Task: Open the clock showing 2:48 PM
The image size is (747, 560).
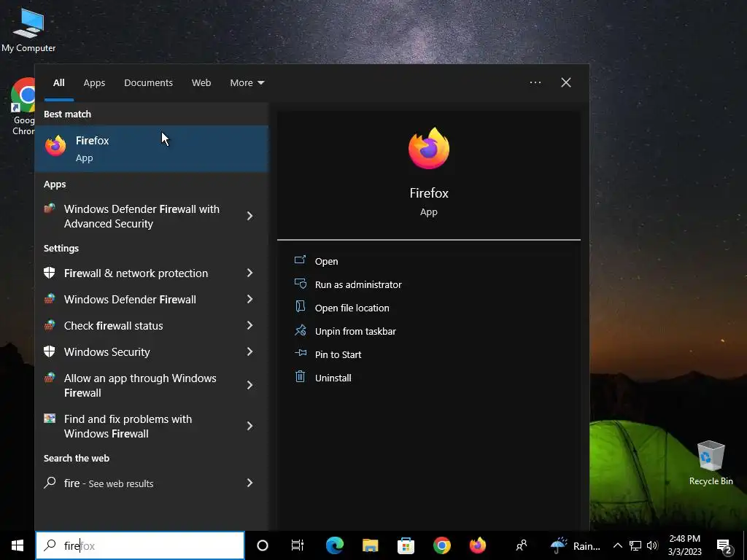Action: pos(684,545)
